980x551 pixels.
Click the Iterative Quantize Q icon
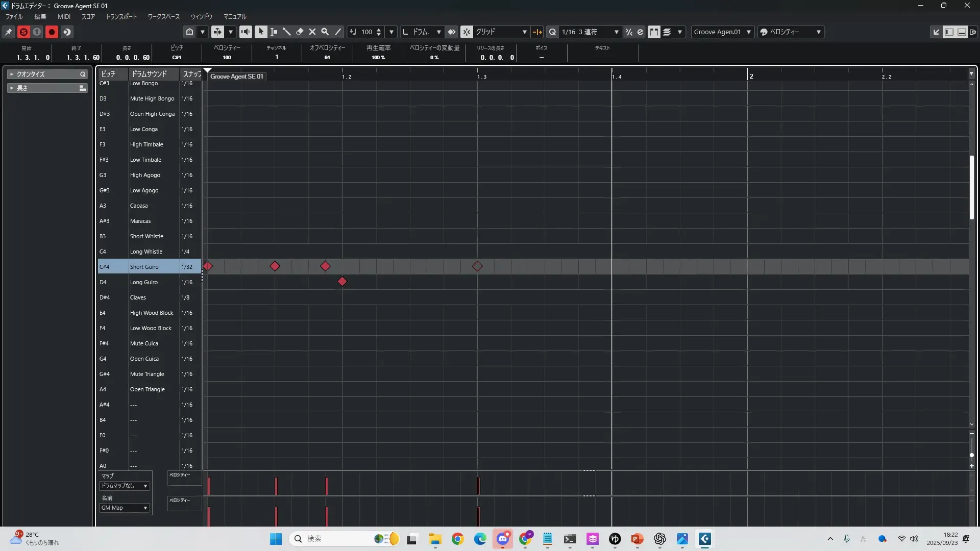[x=552, y=32]
